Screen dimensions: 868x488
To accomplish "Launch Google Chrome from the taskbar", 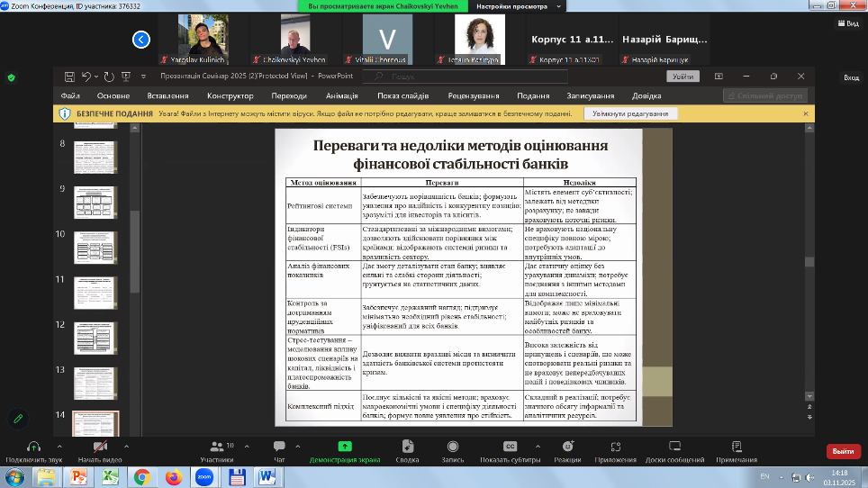I will coord(140,476).
